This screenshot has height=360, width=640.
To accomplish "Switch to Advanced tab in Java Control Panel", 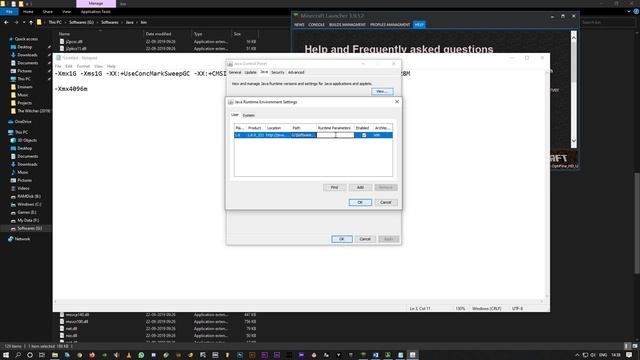I will [296, 72].
